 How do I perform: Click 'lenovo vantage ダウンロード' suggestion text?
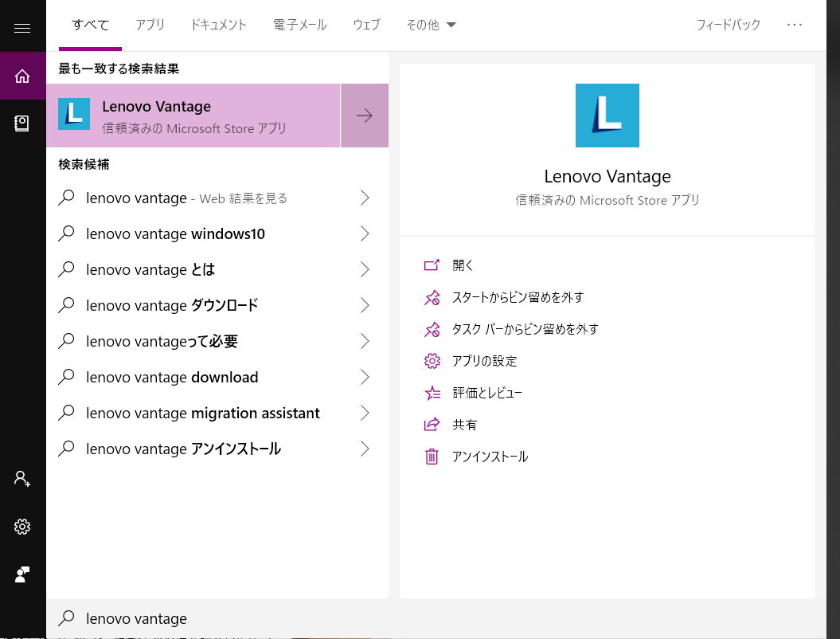point(172,305)
